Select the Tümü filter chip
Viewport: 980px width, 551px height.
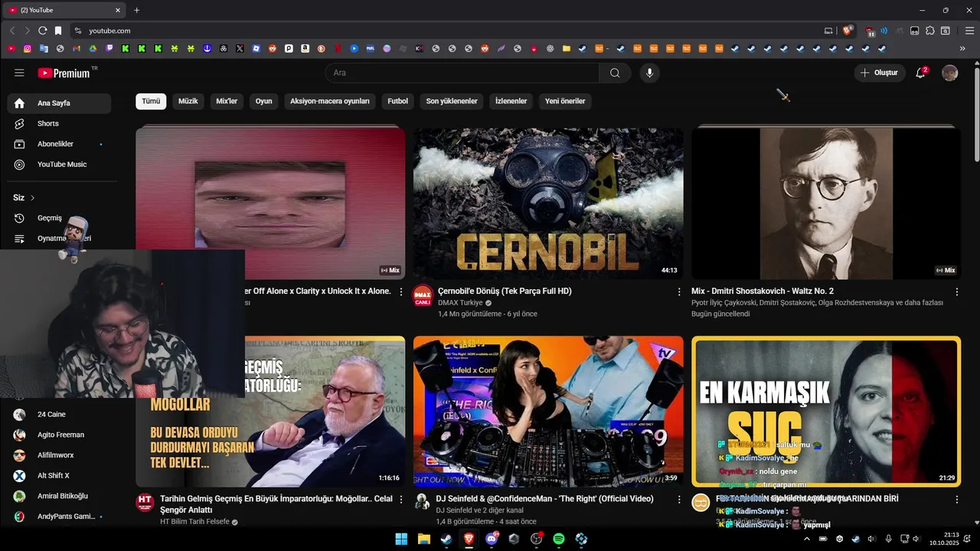[151, 101]
